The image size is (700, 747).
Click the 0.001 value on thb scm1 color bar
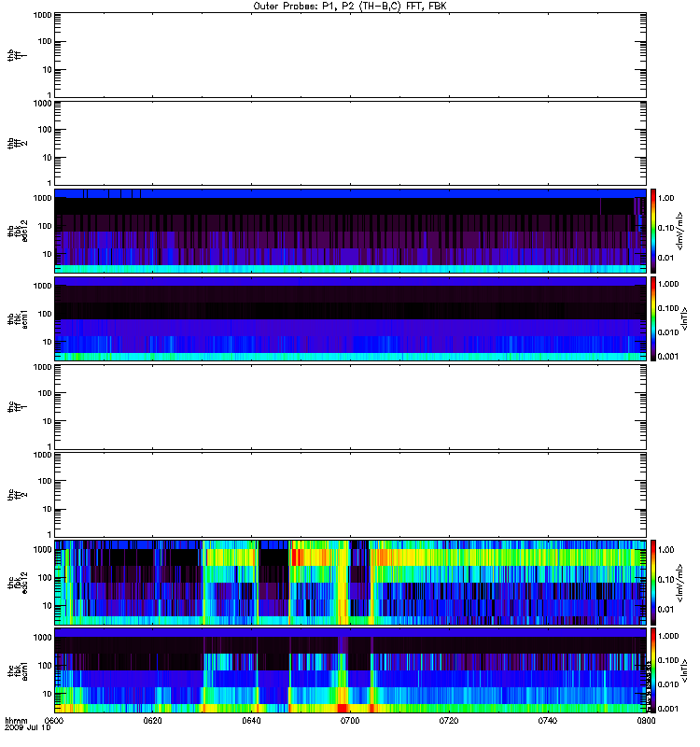pyautogui.click(x=668, y=357)
